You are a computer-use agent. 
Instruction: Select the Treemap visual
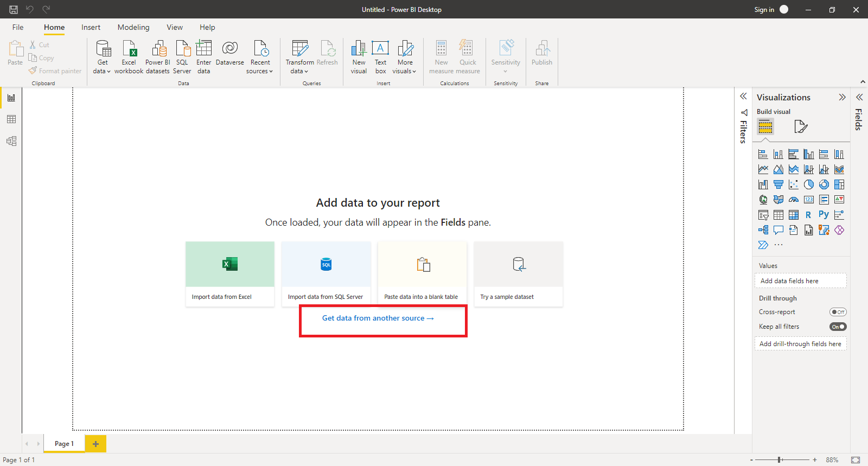(x=839, y=184)
